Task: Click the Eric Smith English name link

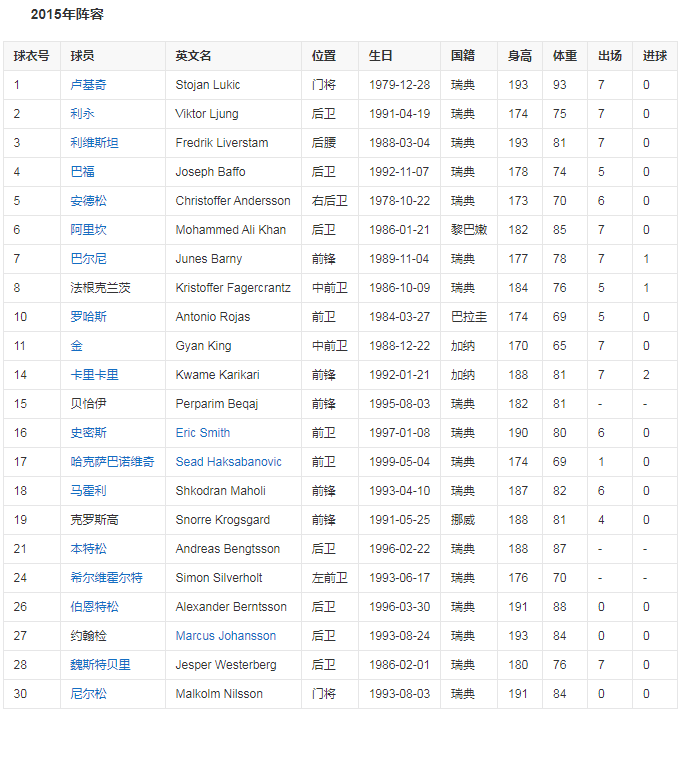Action: click(202, 433)
